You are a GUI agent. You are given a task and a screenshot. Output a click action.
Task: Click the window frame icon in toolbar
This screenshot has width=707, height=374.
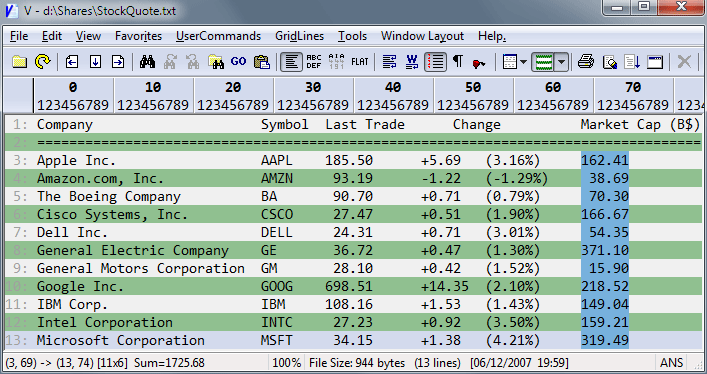tap(655, 62)
